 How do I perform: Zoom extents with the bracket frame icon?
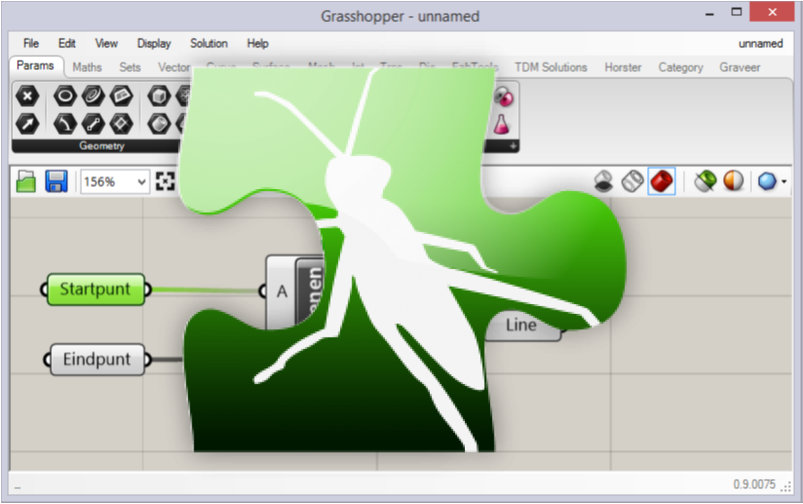click(x=165, y=181)
